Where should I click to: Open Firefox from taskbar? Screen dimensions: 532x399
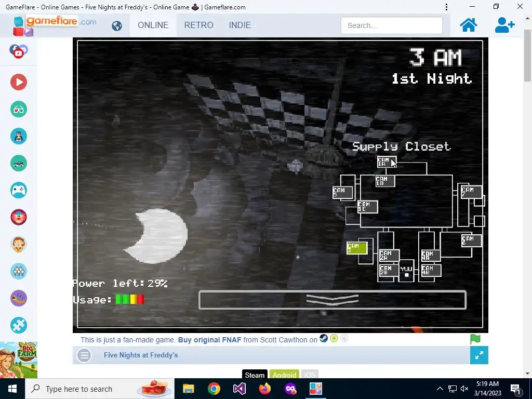(x=265, y=389)
